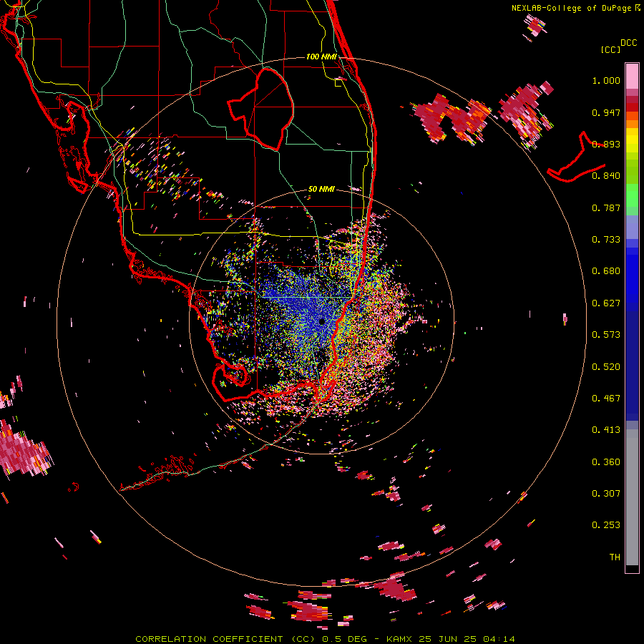The width and height of the screenshot is (644, 644).
Task: Click the CORRELATION COEFFICIENT (CC) caption text
Action: point(226,639)
